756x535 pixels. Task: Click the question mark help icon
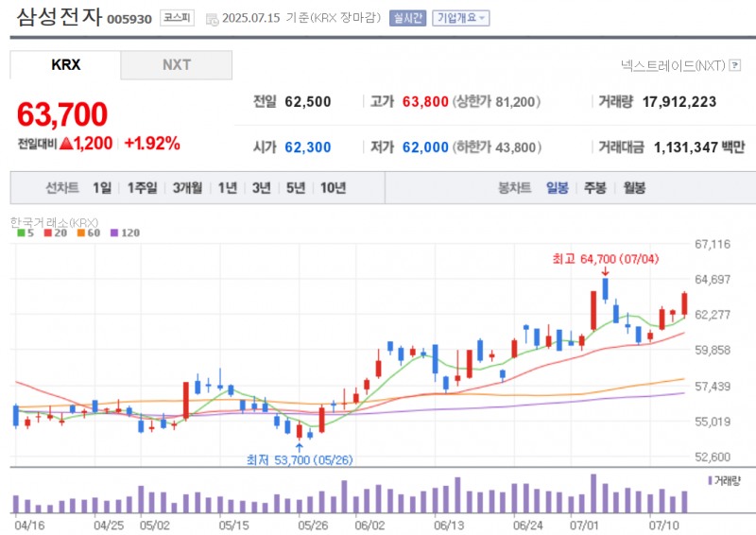click(x=735, y=65)
